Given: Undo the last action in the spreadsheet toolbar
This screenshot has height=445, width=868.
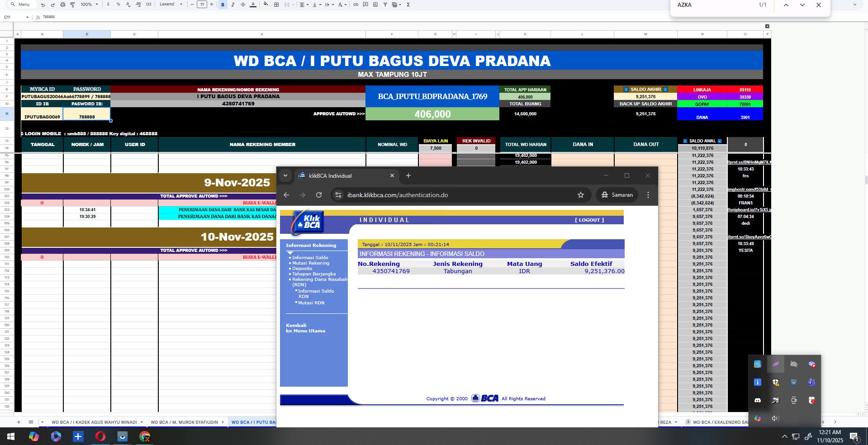Looking at the screenshot, I should point(43,5).
